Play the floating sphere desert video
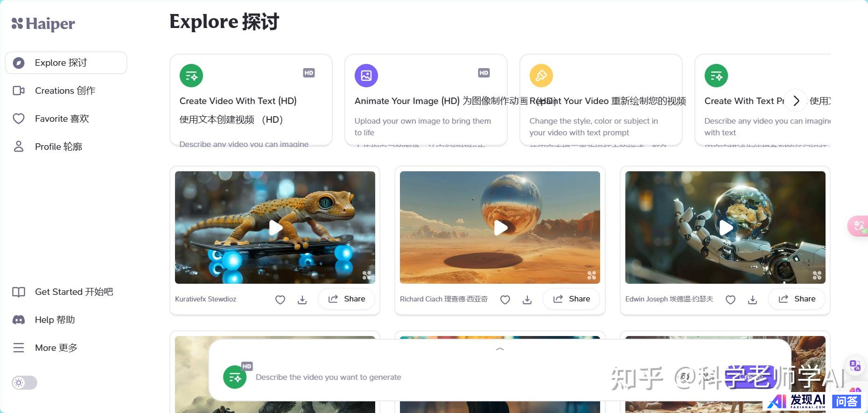Image resolution: width=868 pixels, height=413 pixels. click(500, 228)
